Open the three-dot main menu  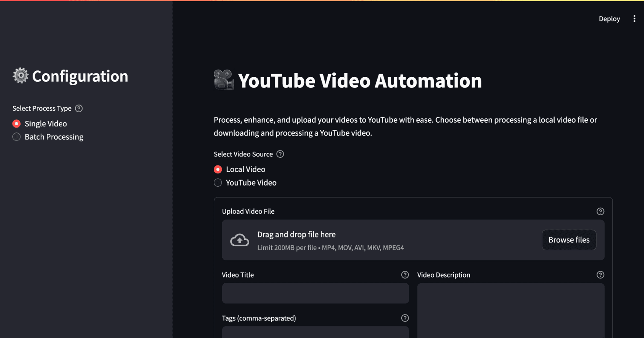634,19
